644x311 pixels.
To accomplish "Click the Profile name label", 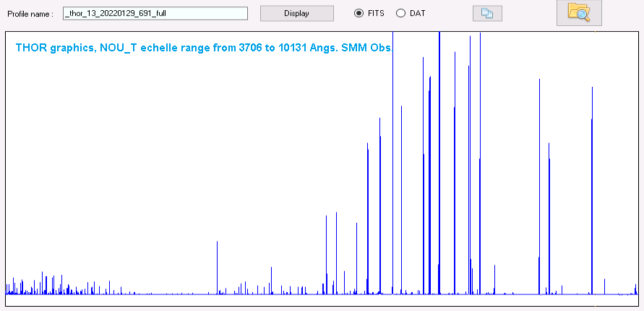I will [x=30, y=14].
